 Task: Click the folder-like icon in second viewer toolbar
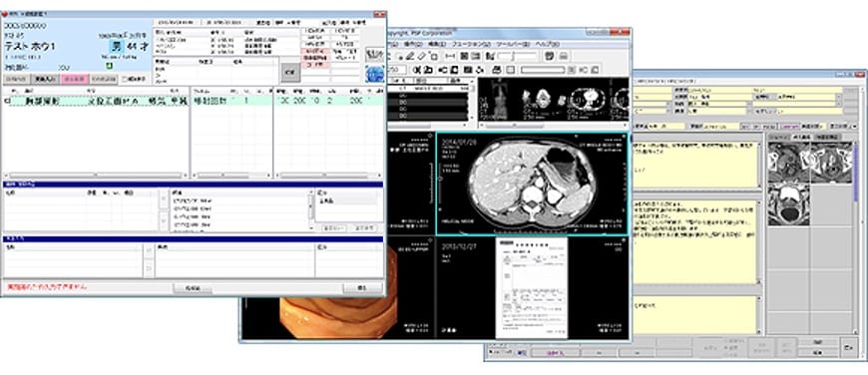point(428,70)
